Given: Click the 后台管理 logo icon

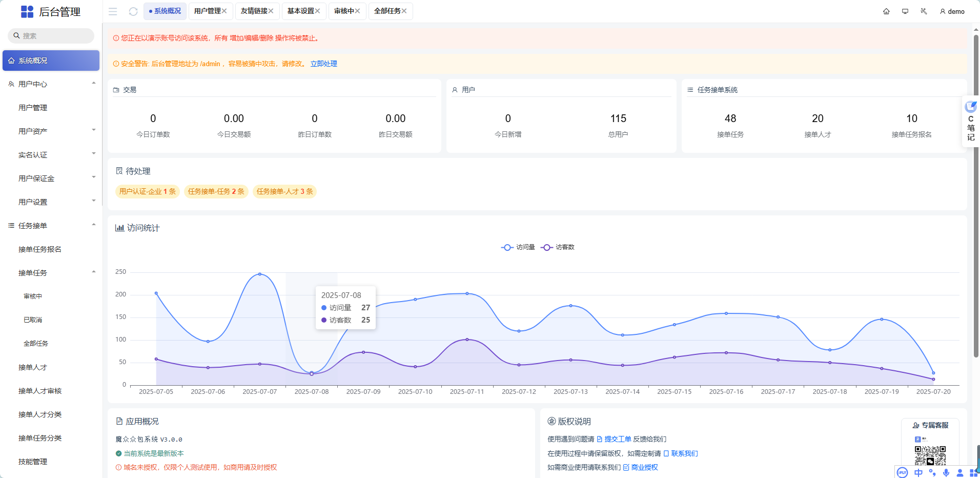Looking at the screenshot, I should [x=27, y=11].
